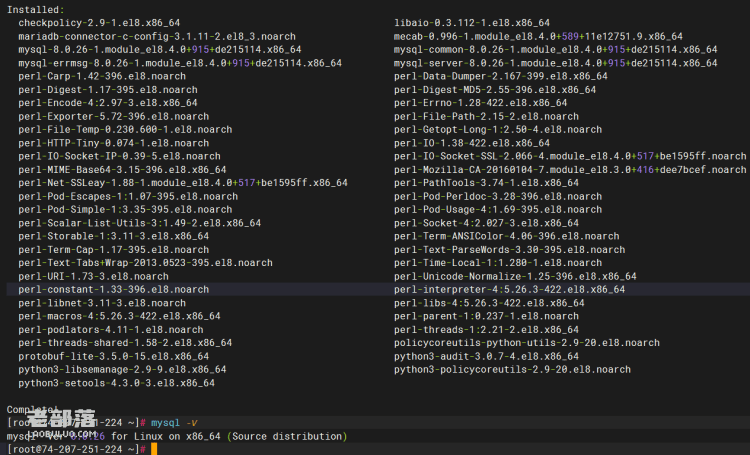Click perl-Unicode-Normalize-1.25-396.el8.x86_64
This screenshot has width=750, height=455.
click(515, 276)
